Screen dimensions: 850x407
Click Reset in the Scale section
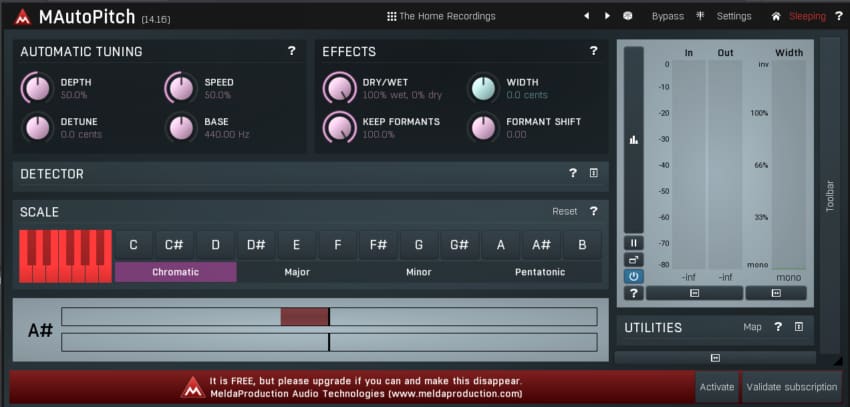click(x=565, y=212)
